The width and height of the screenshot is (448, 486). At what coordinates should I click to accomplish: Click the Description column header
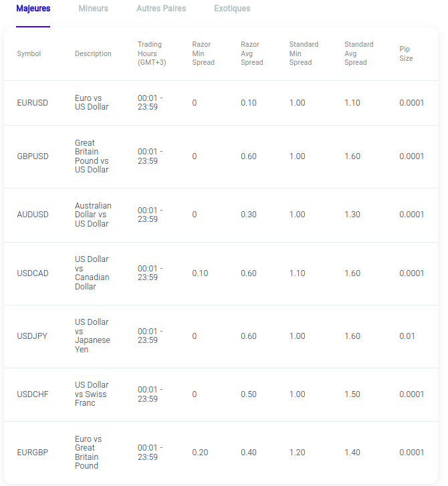(93, 54)
